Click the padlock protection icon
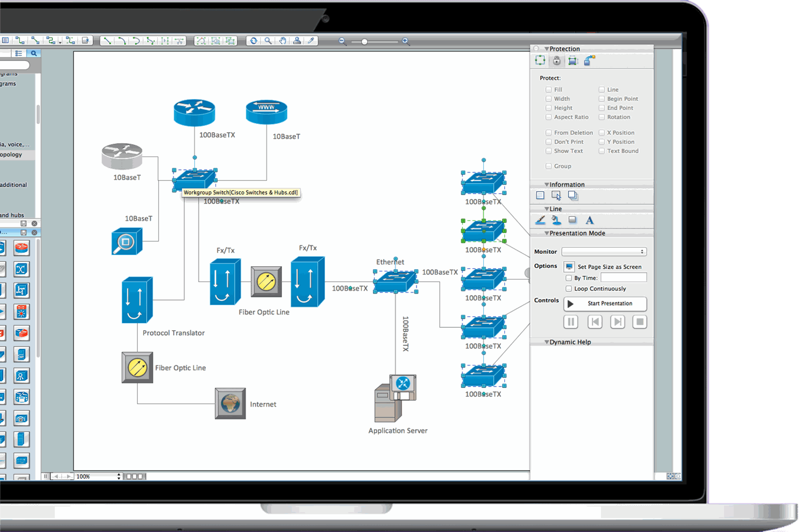This screenshot has width=800, height=532. click(x=556, y=61)
